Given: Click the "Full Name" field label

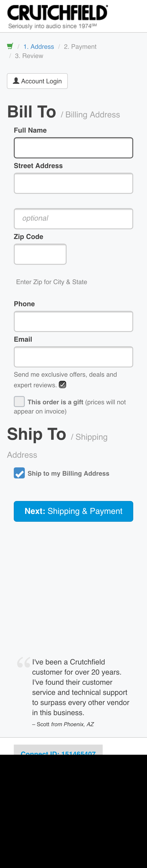Looking at the screenshot, I should pos(30,130).
